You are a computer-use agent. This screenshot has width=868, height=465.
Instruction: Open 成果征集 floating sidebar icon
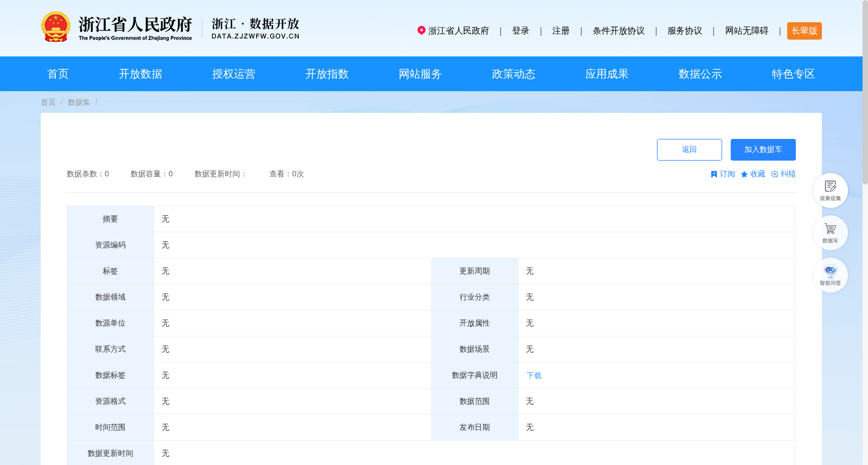point(830,190)
